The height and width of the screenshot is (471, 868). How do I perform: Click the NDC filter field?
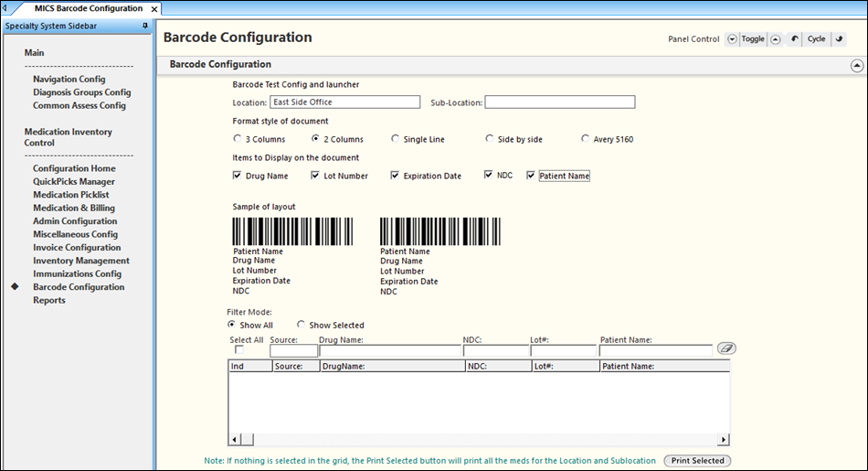[x=496, y=351]
